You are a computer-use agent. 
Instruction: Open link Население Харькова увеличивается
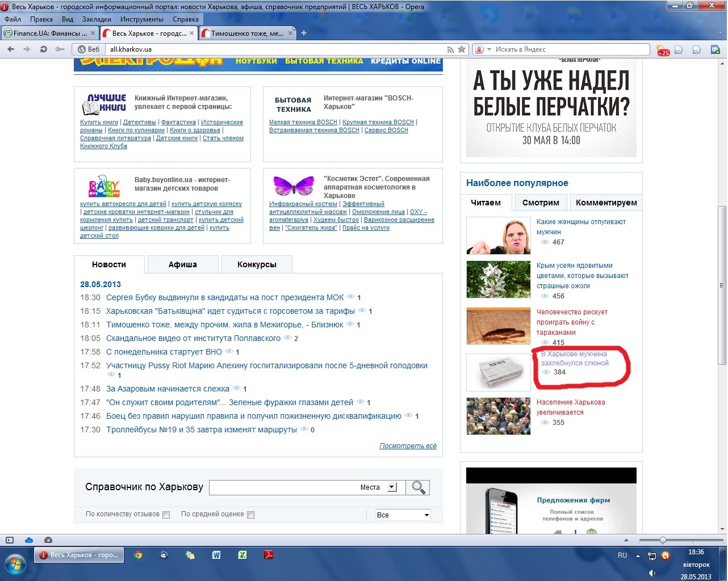[571, 407]
